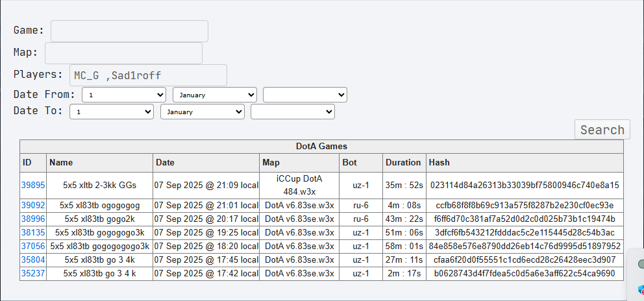Open the Date To day dropdown

click(x=112, y=112)
